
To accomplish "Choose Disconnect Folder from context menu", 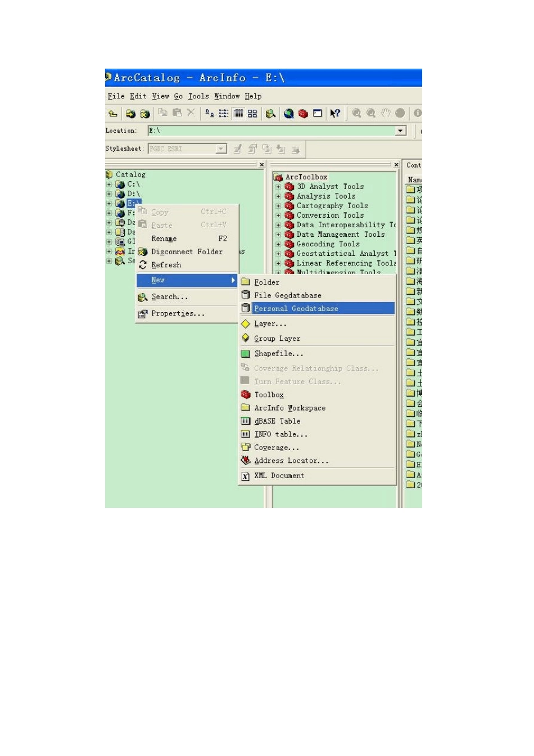I will click(x=188, y=251).
